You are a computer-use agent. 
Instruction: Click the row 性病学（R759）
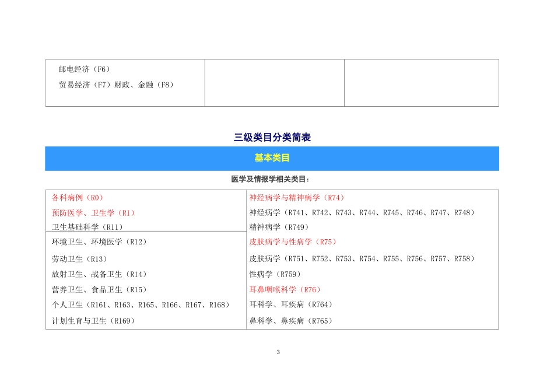coord(276,274)
